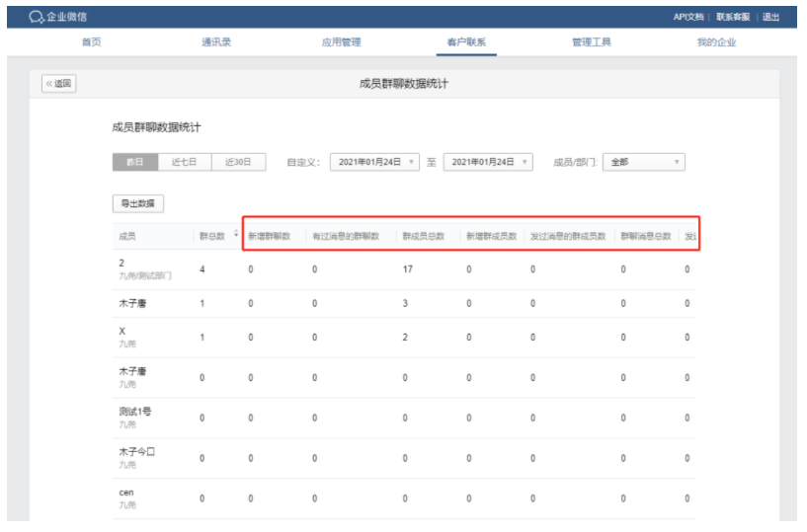The image size is (807, 532).
Task: Open the API文档 link
Action: point(688,17)
